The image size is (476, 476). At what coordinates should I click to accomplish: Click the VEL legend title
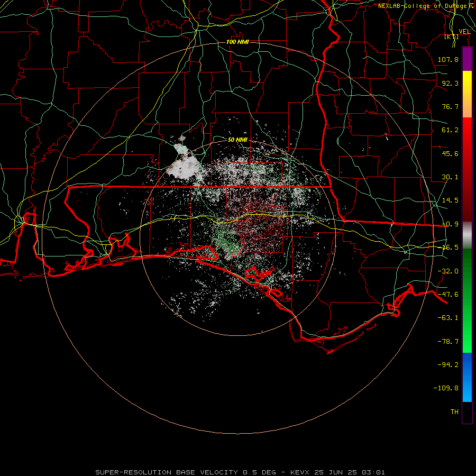[x=464, y=32]
